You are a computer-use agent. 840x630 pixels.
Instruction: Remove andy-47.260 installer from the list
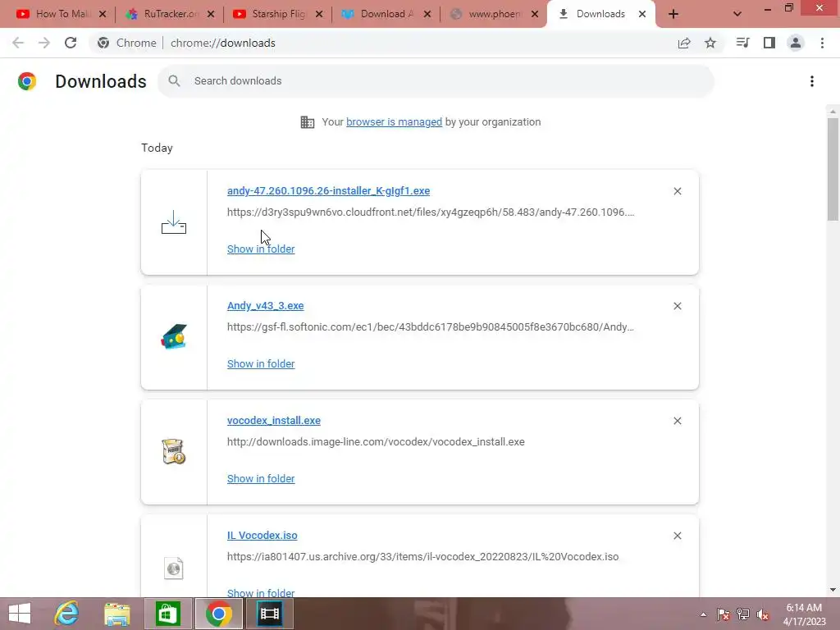[x=678, y=191]
